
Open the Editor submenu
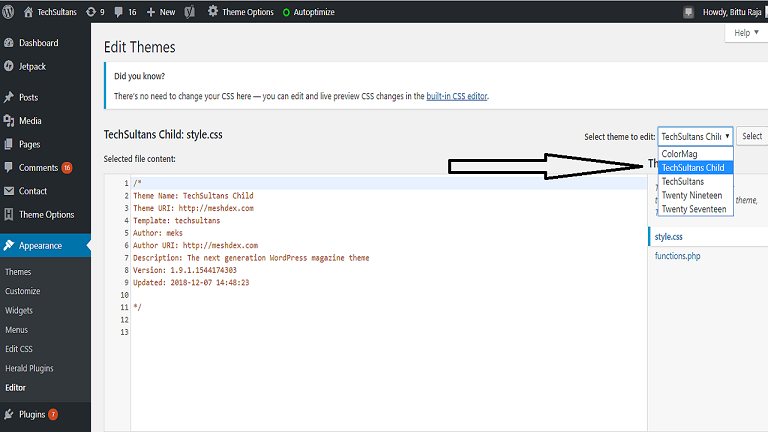[15, 387]
